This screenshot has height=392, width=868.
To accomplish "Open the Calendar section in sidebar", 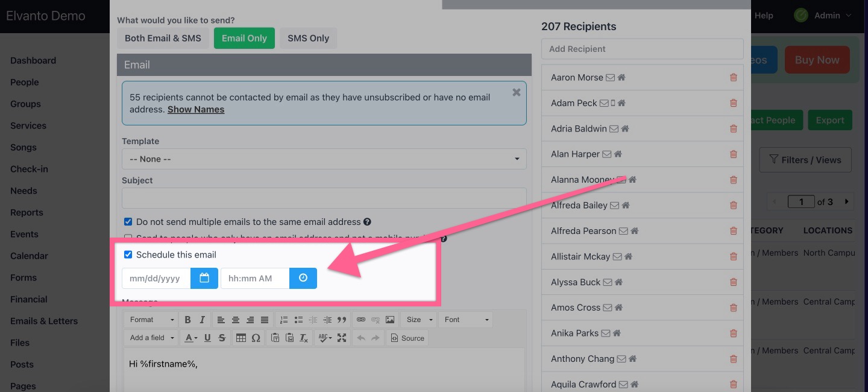I will [x=28, y=256].
